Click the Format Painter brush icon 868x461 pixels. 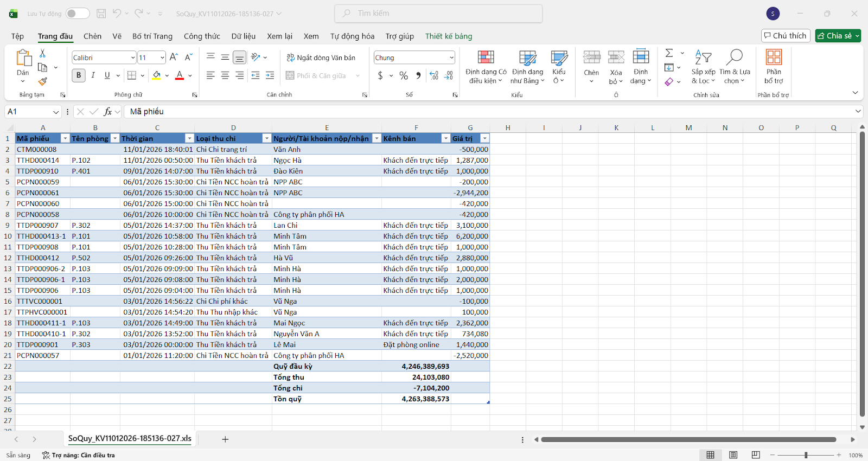pyautogui.click(x=42, y=81)
